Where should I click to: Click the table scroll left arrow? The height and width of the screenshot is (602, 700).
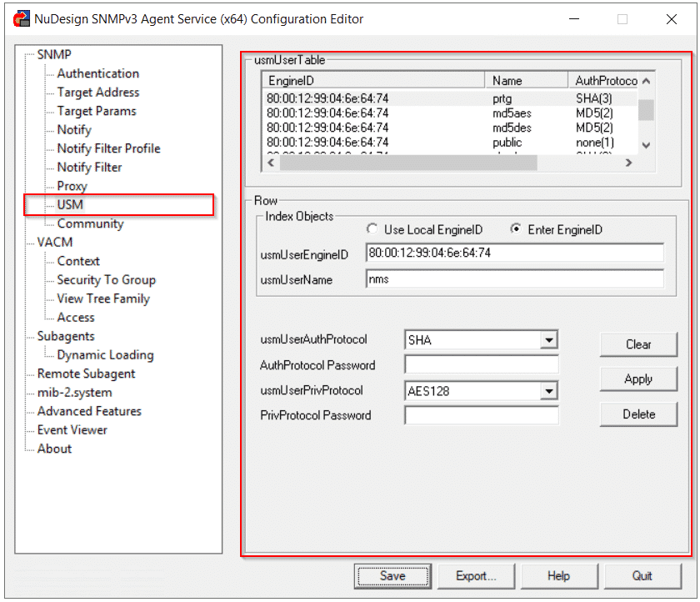(x=271, y=163)
